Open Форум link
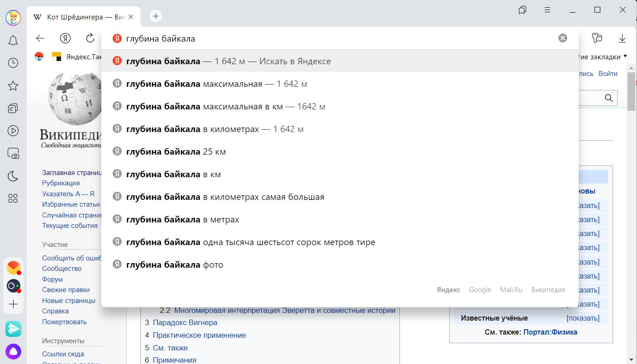The image size is (637, 364). pos(52,279)
